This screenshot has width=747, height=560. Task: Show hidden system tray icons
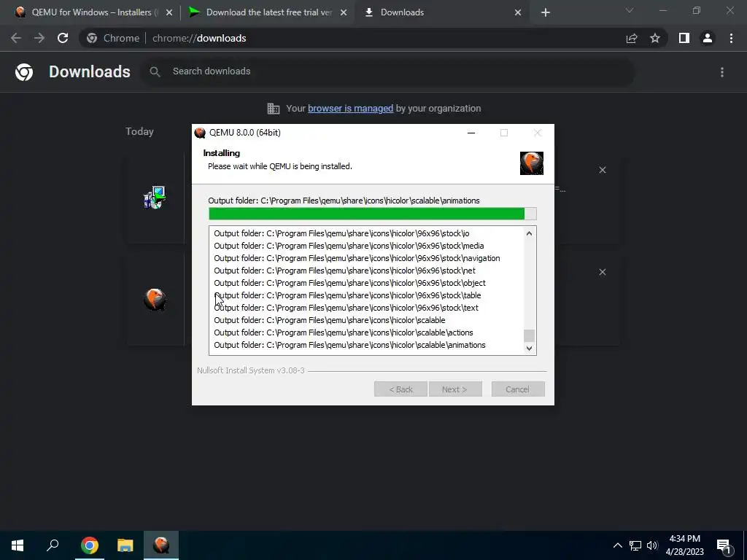coord(617,545)
